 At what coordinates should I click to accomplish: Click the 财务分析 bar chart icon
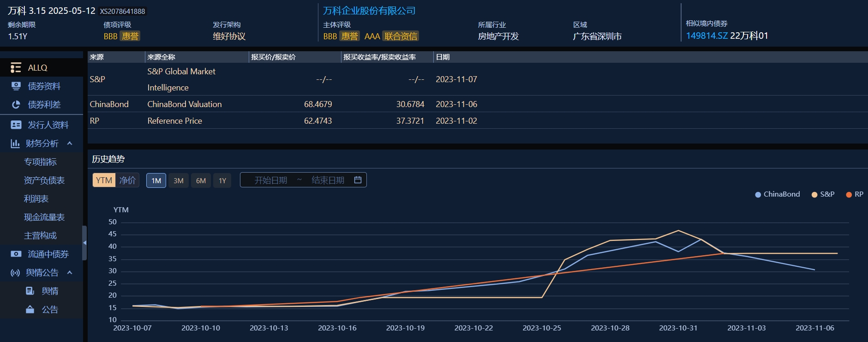15,144
